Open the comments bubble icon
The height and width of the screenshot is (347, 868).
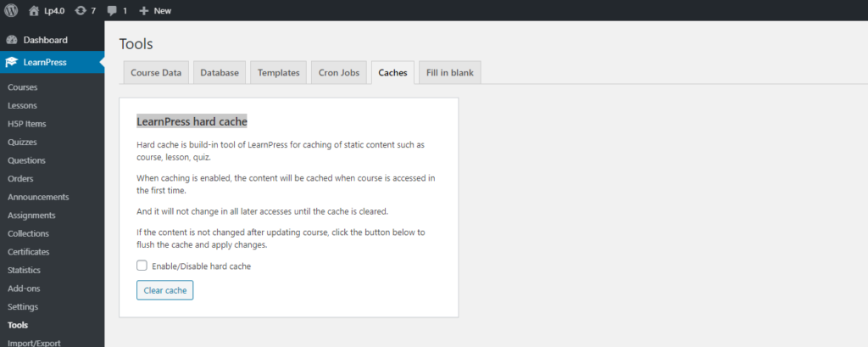[113, 10]
